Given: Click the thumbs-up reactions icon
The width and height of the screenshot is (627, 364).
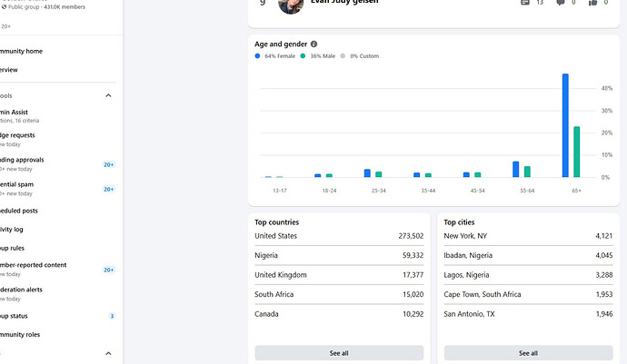Looking at the screenshot, I should [593, 3].
